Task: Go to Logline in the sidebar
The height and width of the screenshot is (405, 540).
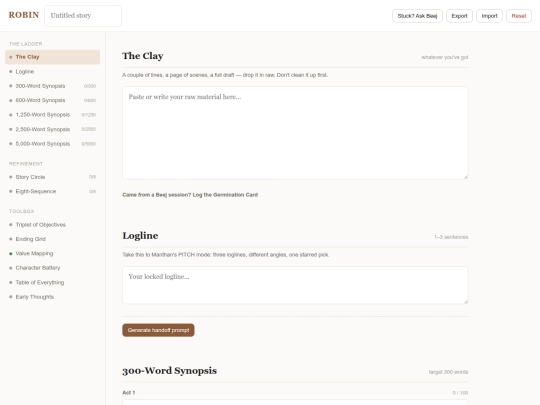Action: [x=52, y=71]
